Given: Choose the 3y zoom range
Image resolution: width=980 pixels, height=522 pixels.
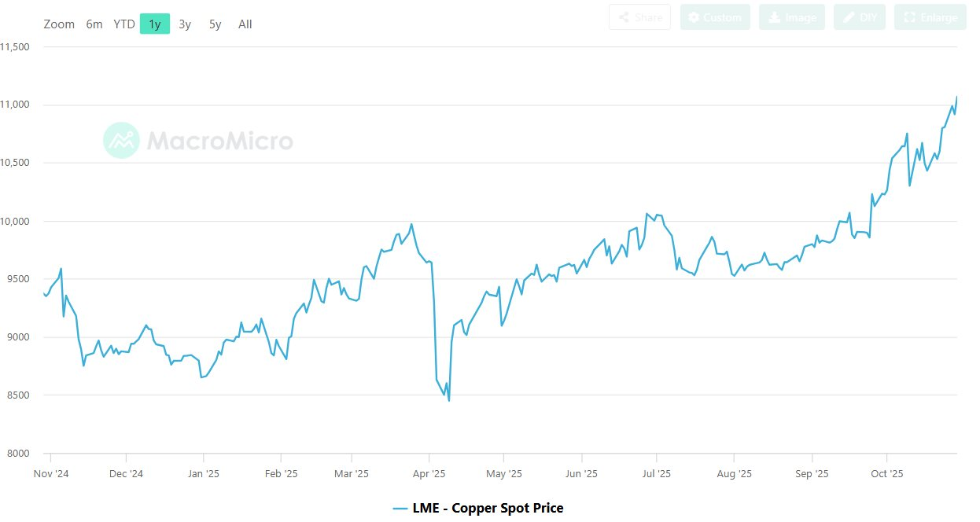Looking at the screenshot, I should [185, 24].
